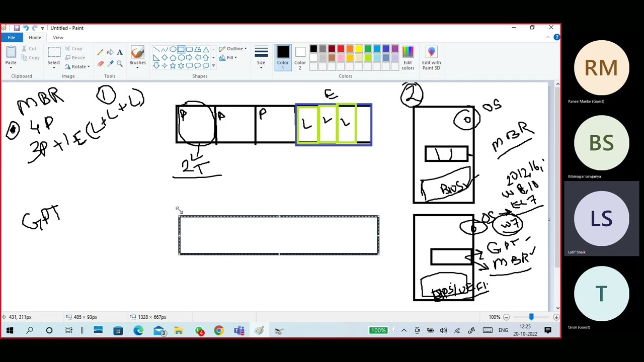
Task: Open Google Chrome from the taskbar
Action: pos(219,330)
